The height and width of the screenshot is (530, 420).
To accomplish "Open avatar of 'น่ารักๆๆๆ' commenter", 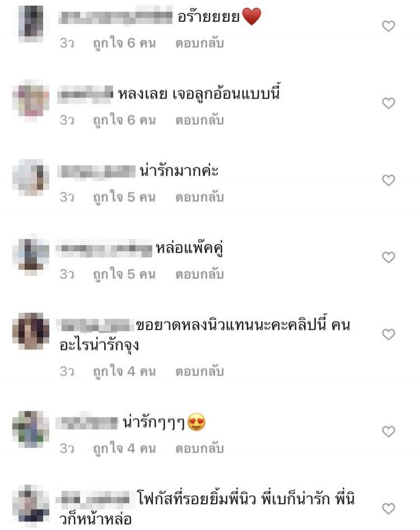I will (x=31, y=429).
